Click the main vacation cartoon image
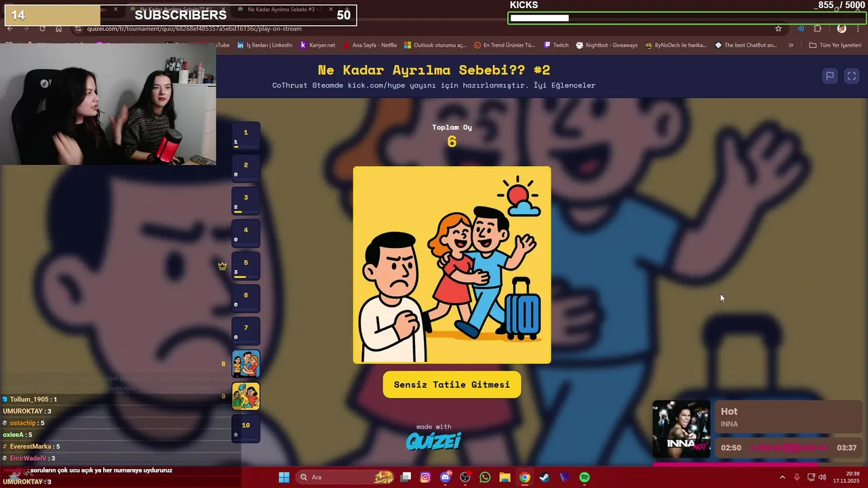Image resolution: width=868 pixels, height=488 pixels. point(452,265)
